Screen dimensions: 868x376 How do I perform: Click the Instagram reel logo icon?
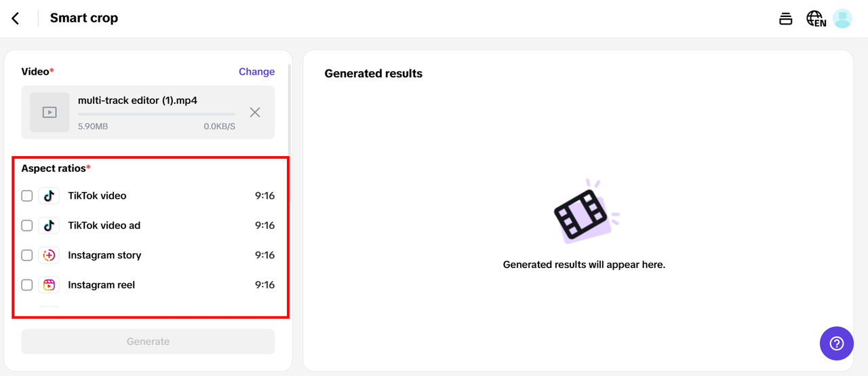tap(49, 285)
